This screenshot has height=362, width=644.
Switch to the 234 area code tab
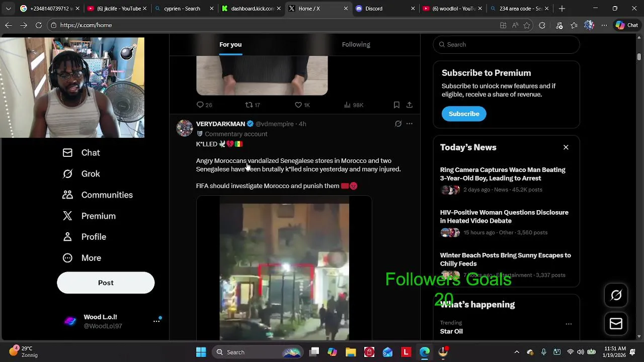[519, 9]
